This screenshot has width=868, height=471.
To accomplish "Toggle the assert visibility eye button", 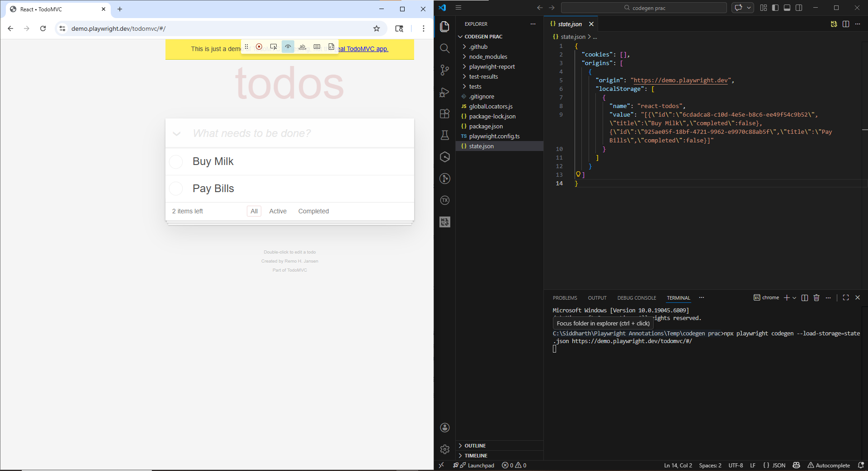I will tap(288, 47).
